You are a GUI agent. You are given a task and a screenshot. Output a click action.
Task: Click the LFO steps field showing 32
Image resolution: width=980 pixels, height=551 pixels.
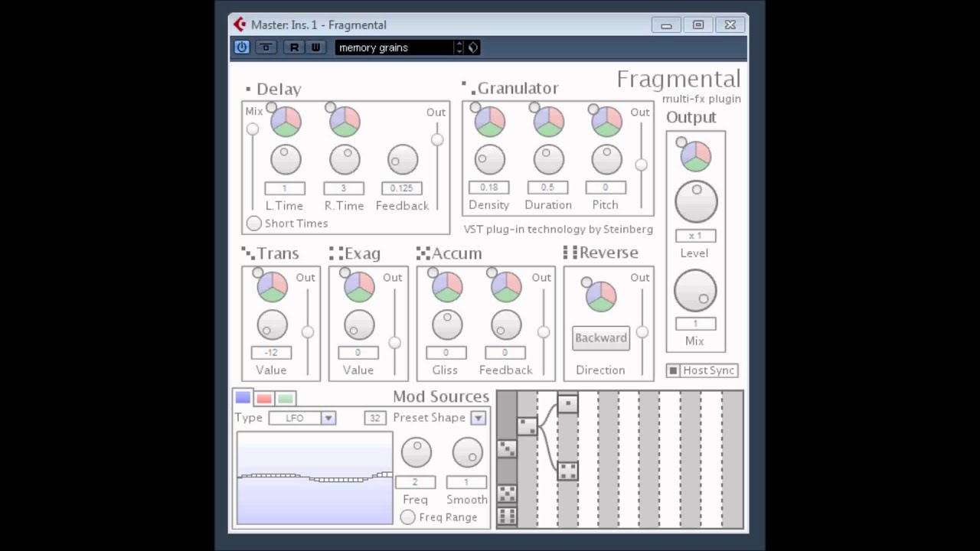click(x=374, y=418)
